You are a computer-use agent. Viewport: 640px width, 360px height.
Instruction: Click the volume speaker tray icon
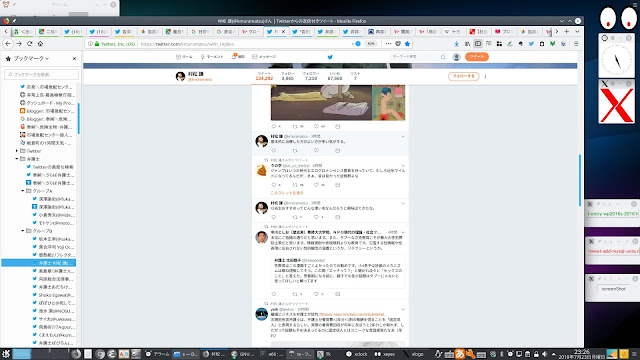pos(544,354)
